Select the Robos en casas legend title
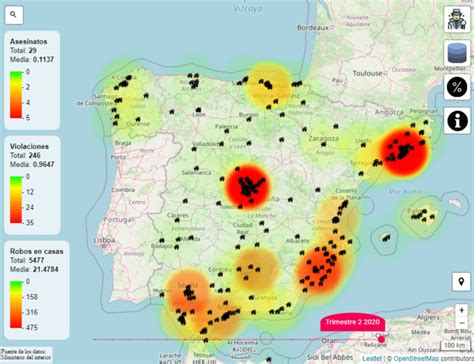The image size is (474, 364). tap(36, 251)
